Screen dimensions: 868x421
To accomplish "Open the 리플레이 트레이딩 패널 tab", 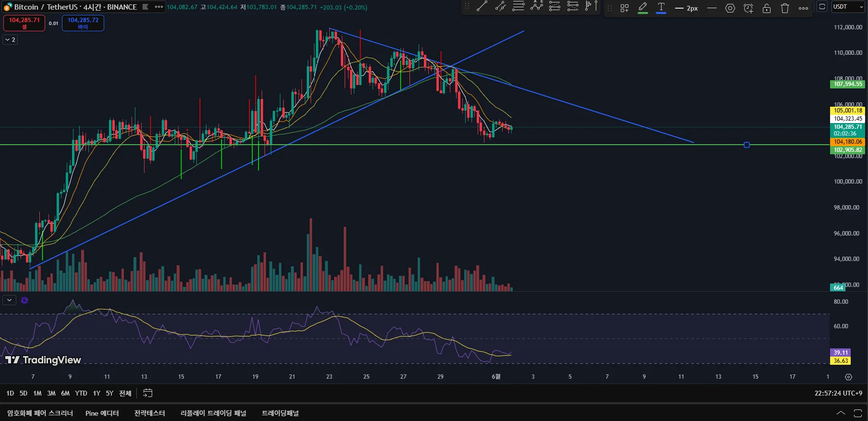I will point(213,413).
